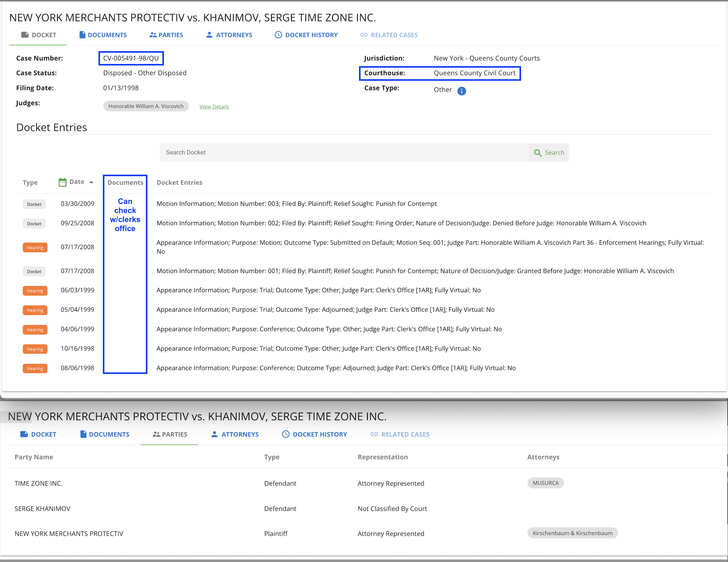Click Hearing badge for 04/06/1999 entry

(35, 330)
